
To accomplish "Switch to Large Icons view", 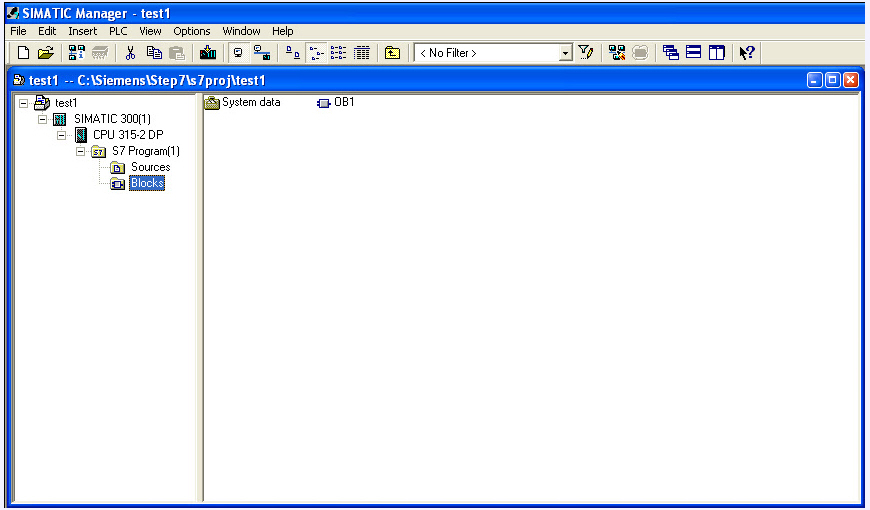I will [x=292, y=53].
